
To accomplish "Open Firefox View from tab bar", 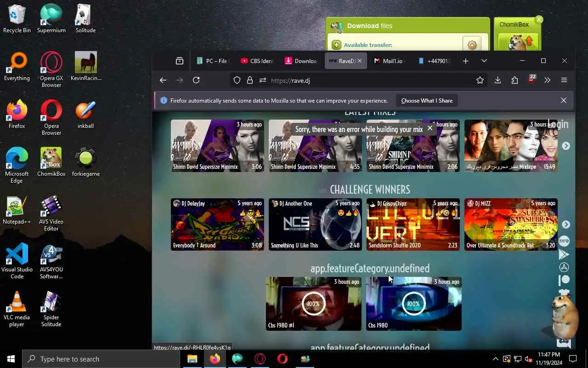I will [180, 61].
